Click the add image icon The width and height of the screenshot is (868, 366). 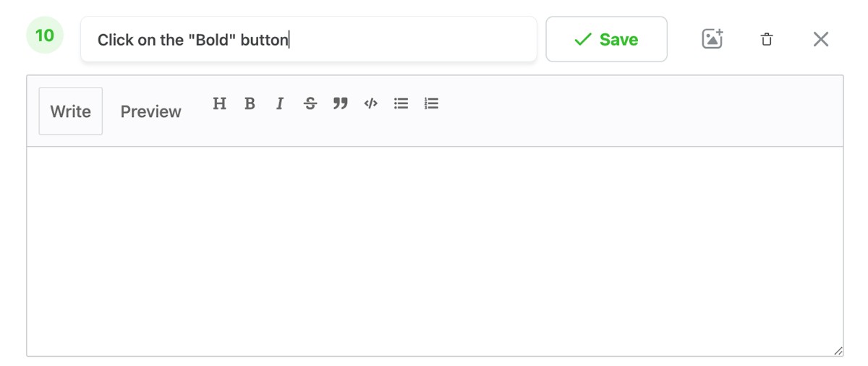point(712,39)
